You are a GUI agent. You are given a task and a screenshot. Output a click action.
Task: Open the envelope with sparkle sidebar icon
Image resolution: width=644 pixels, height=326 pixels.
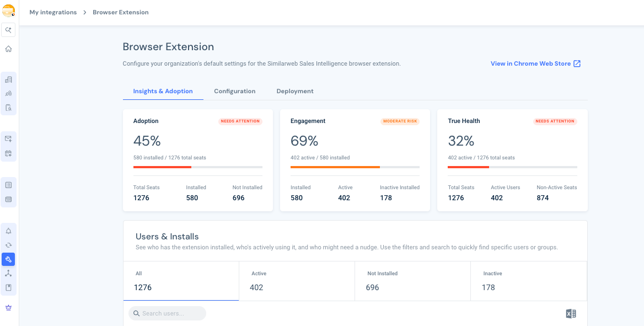[x=8, y=139]
